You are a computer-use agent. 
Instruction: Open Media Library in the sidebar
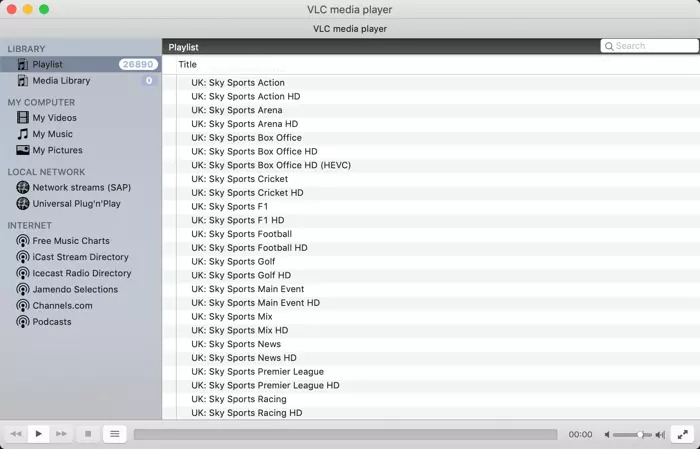tap(80, 81)
